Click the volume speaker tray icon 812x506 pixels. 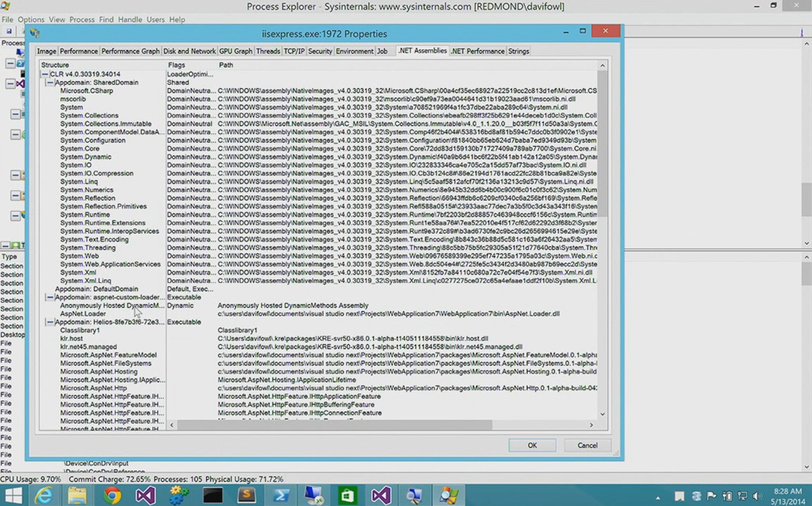tap(757, 496)
